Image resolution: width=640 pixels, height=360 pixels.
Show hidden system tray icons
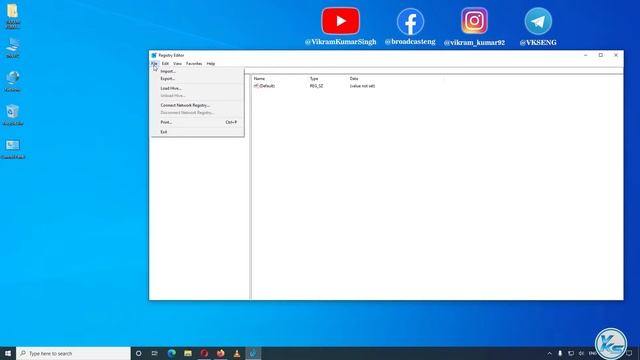click(549, 353)
